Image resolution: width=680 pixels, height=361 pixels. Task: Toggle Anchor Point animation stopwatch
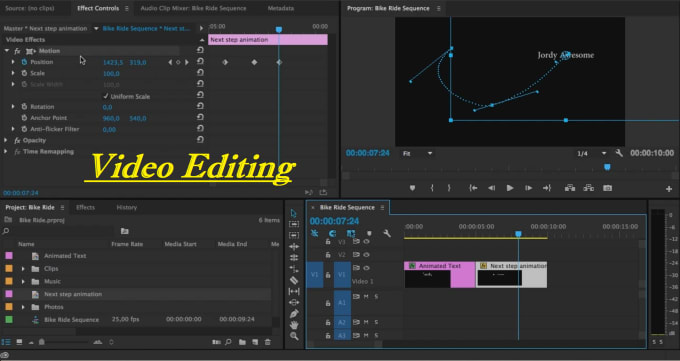point(24,118)
